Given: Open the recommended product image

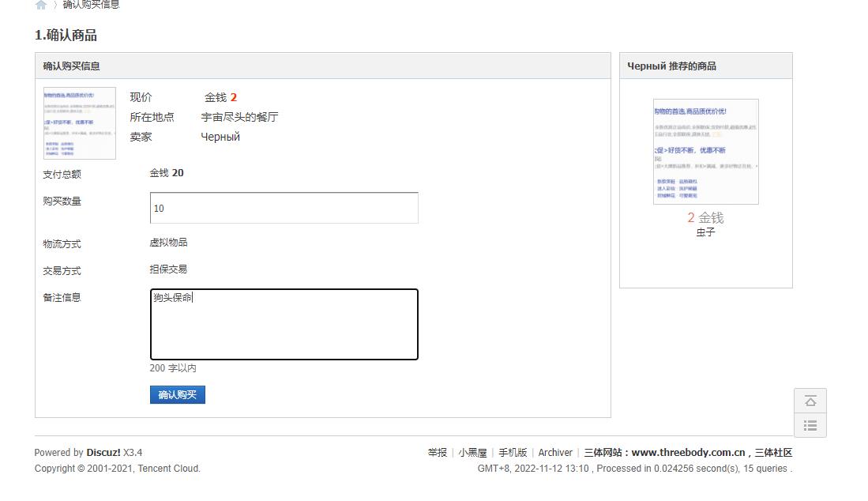Looking at the screenshot, I should tap(705, 152).
